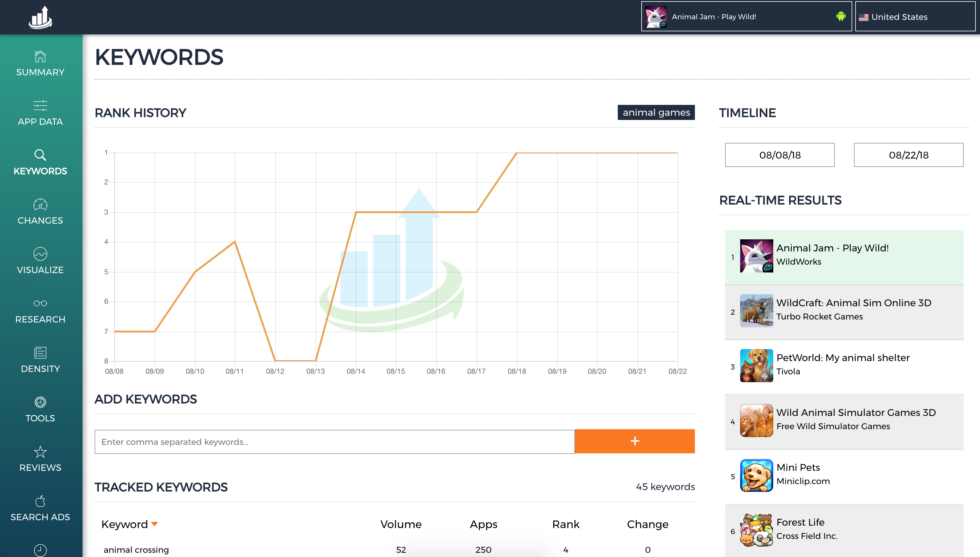Sort table by Apps column
This screenshot has height=557, width=980.
[x=483, y=524]
